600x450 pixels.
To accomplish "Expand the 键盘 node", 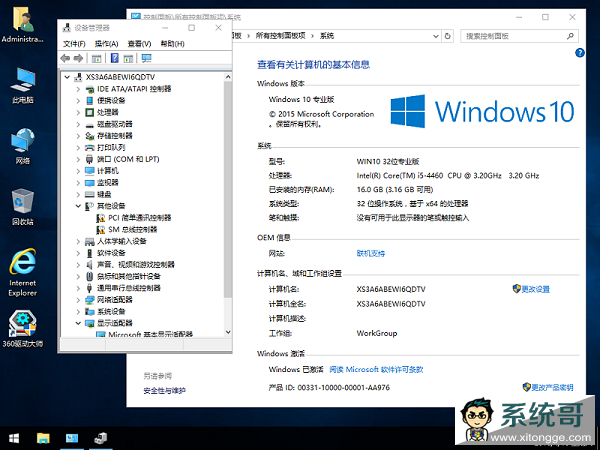I will pos(78,194).
